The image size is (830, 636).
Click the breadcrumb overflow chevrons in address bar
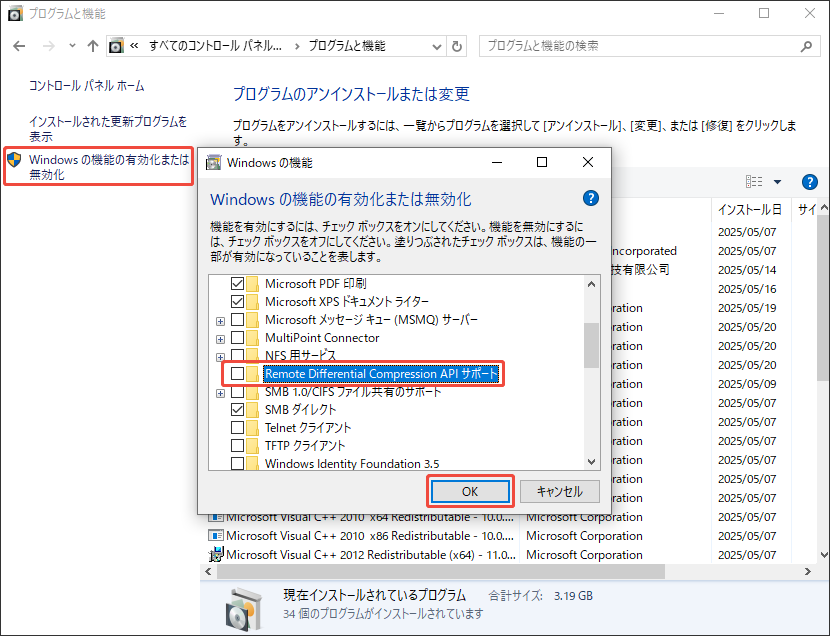(x=134, y=46)
